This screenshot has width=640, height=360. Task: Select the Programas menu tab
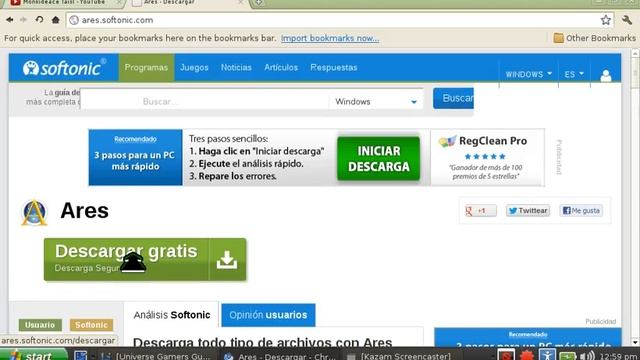(x=146, y=67)
